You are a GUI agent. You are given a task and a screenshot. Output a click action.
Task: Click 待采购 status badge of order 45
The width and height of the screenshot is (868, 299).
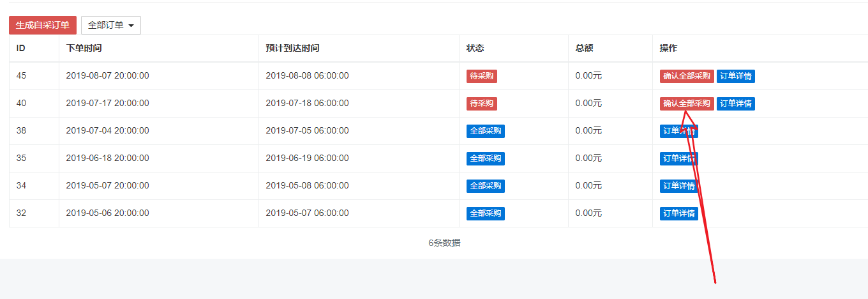pos(482,76)
